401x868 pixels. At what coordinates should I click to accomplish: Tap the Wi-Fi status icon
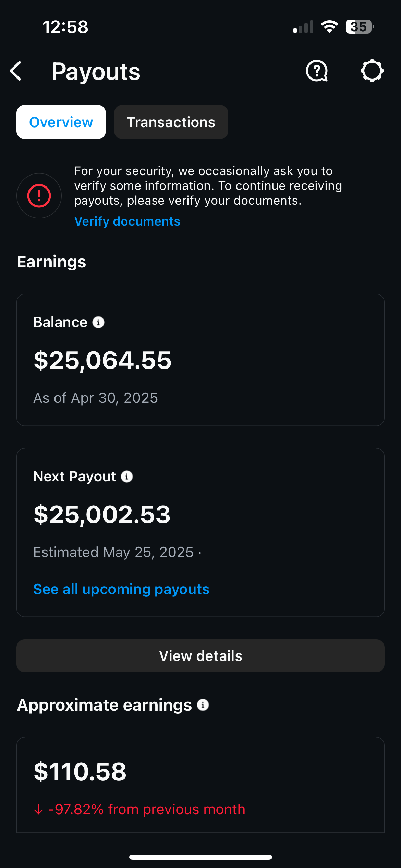[329, 27]
